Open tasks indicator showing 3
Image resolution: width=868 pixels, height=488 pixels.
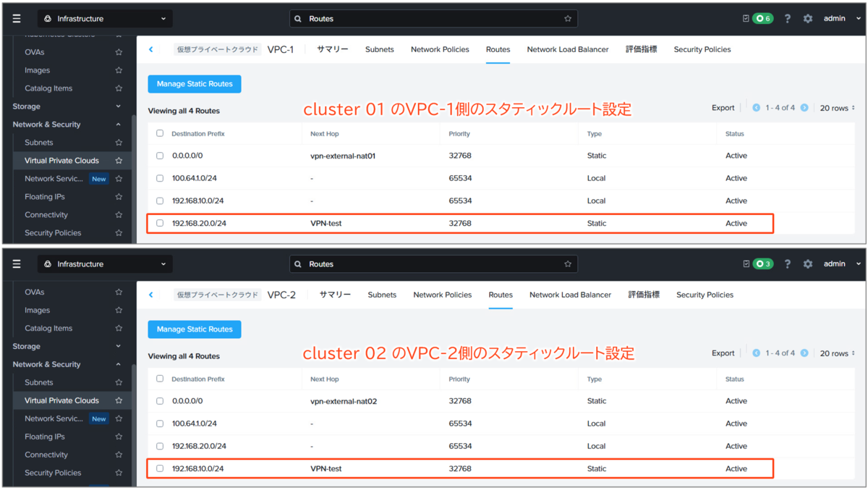click(762, 264)
